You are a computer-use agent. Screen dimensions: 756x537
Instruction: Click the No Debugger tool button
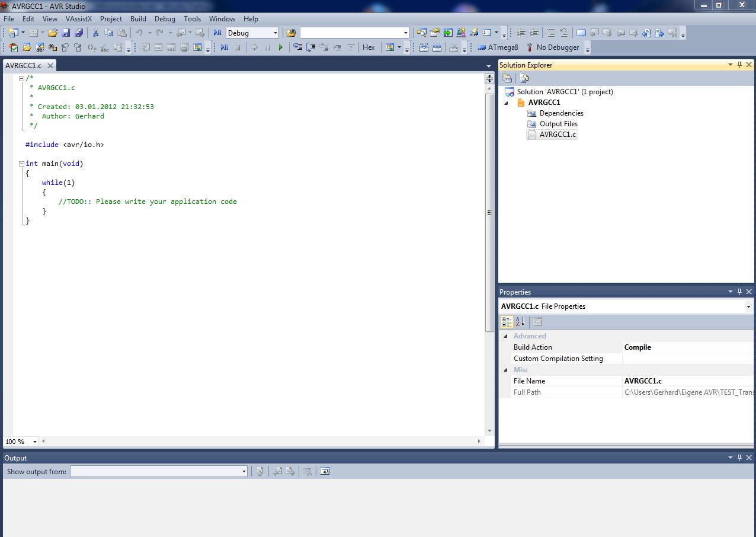click(552, 47)
